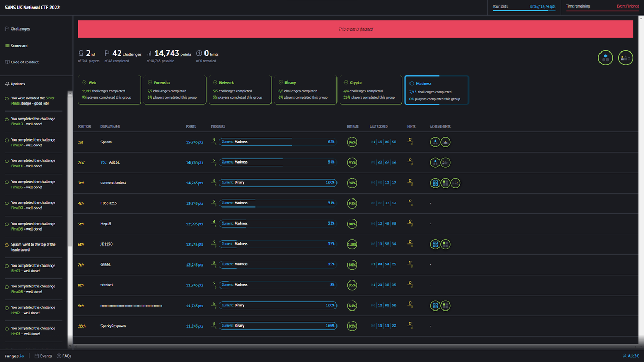Click player name Glibbl
This screenshot has height=362, width=644.
click(x=105, y=264)
